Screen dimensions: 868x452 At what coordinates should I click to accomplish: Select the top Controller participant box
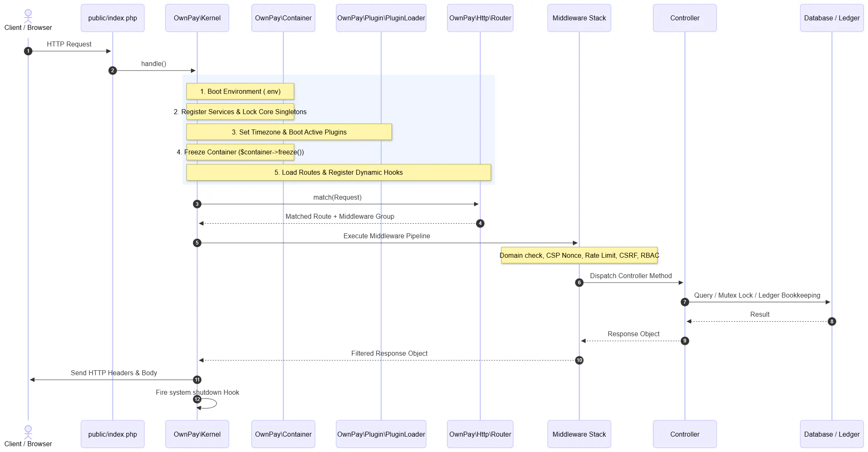[x=685, y=18]
